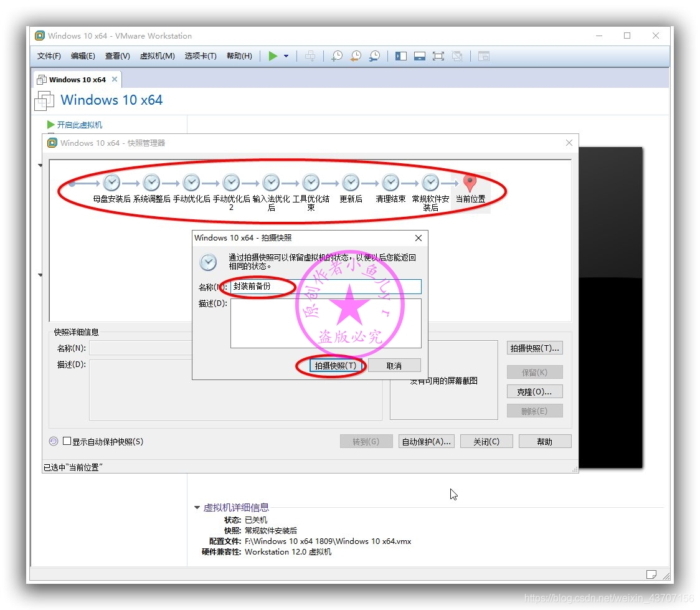Click the full screen mode icon
Viewport: 700px width, 610px height.
438,56
